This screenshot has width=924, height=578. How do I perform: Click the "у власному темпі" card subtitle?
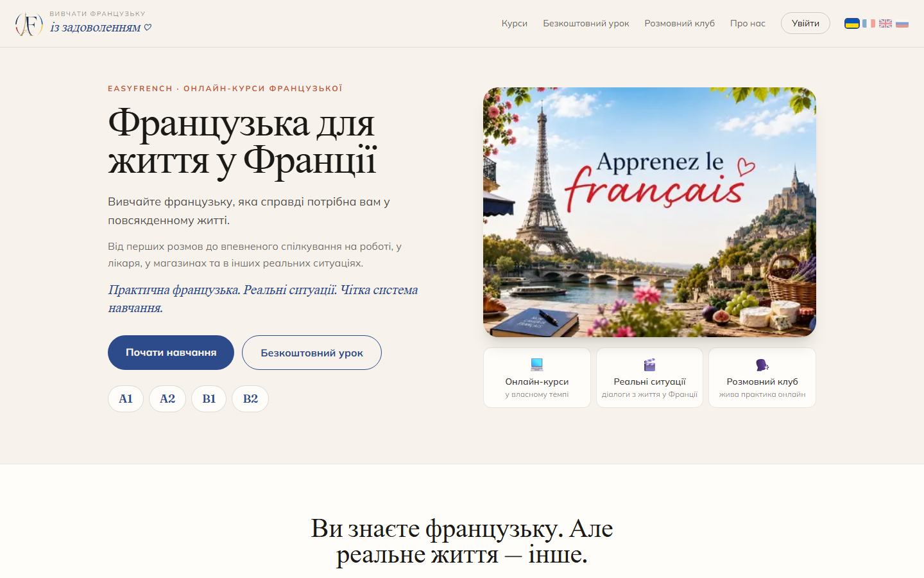click(537, 394)
